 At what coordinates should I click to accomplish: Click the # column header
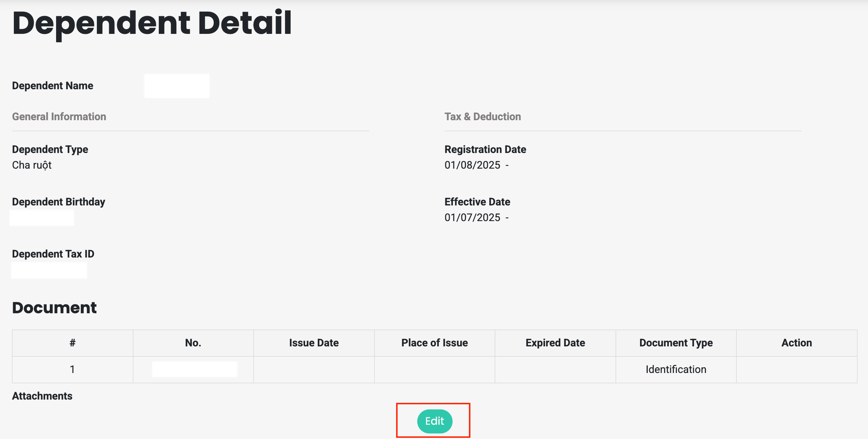[72, 343]
